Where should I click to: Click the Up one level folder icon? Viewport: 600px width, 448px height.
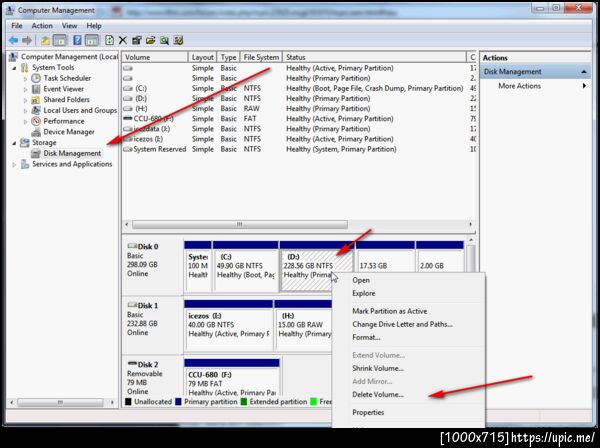[45, 40]
